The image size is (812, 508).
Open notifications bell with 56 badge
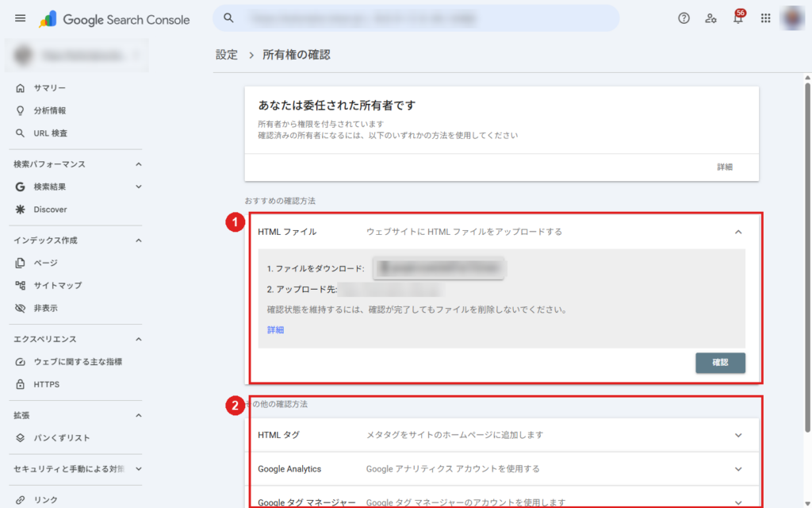(x=738, y=17)
